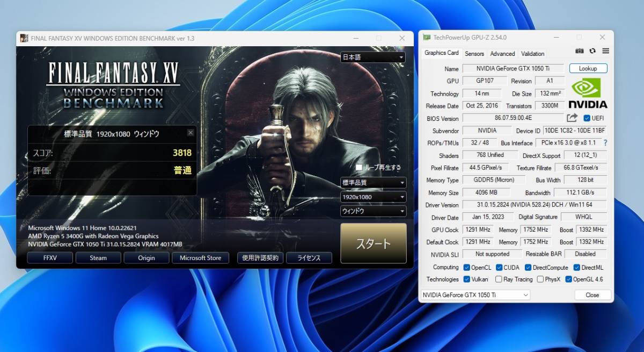
Task: Click the Steam button
Action: [98, 258]
